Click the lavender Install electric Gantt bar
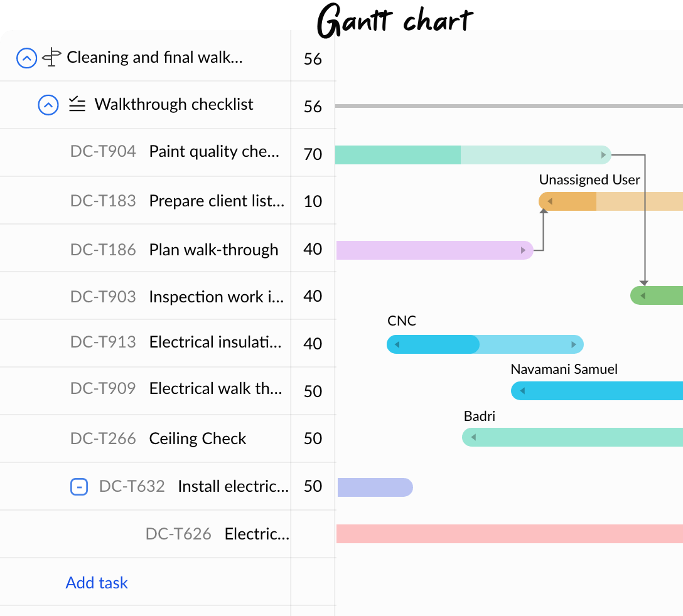Screen dimensions: 683x616 (375, 487)
